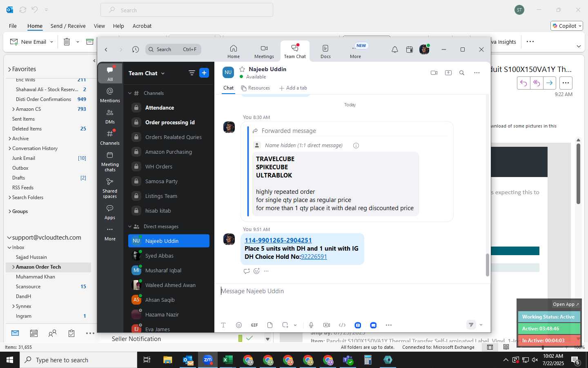Image resolution: width=588 pixels, height=368 pixels.
Task: Expand Amazon CS folder in Outlook
Action: click(13, 109)
